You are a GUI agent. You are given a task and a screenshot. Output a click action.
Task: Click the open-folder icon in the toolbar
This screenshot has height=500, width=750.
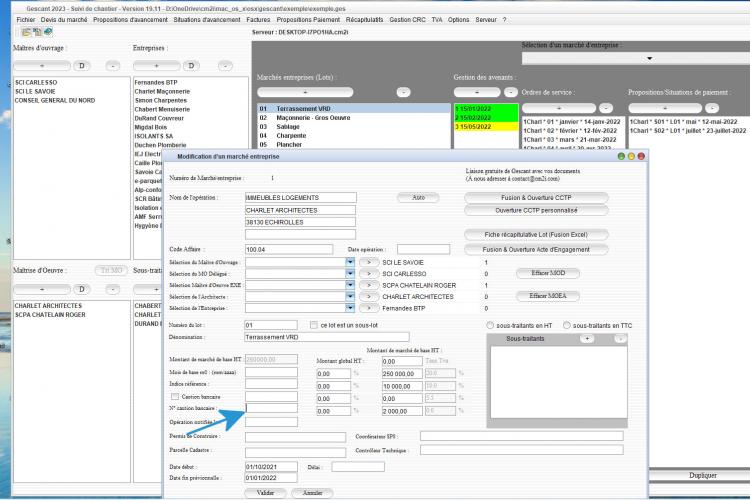(26, 32)
